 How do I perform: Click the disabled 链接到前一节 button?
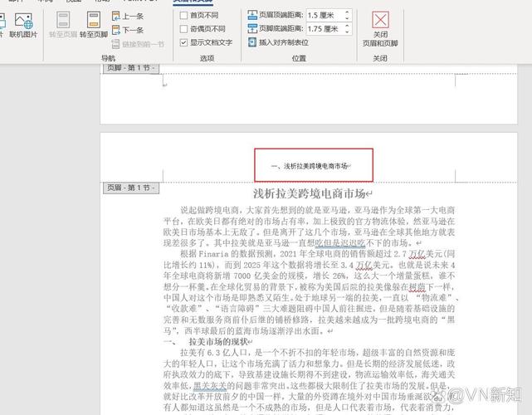[x=138, y=44]
